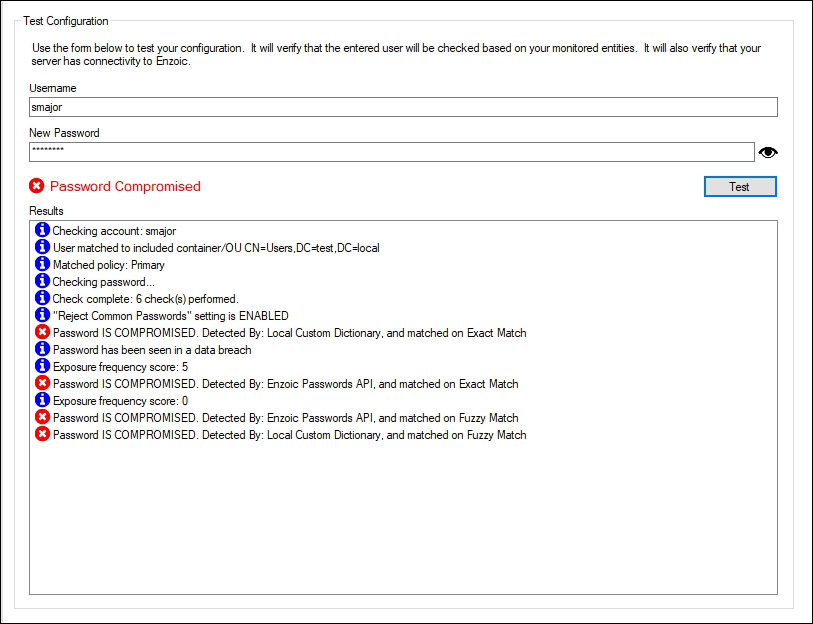Click info icon beside seen in data breach
The image size is (813, 624).
coord(42,350)
